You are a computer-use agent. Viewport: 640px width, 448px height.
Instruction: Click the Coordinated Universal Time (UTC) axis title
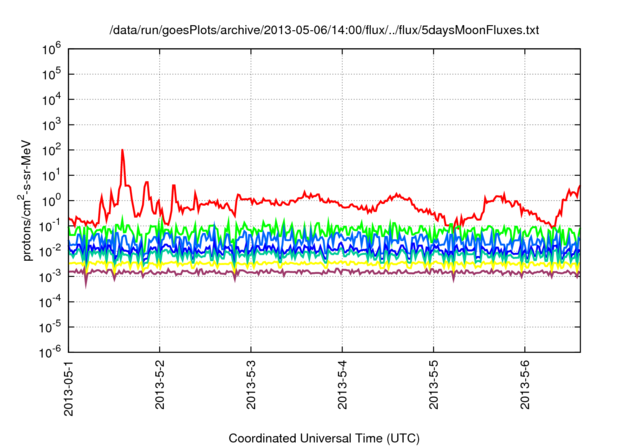(324, 438)
